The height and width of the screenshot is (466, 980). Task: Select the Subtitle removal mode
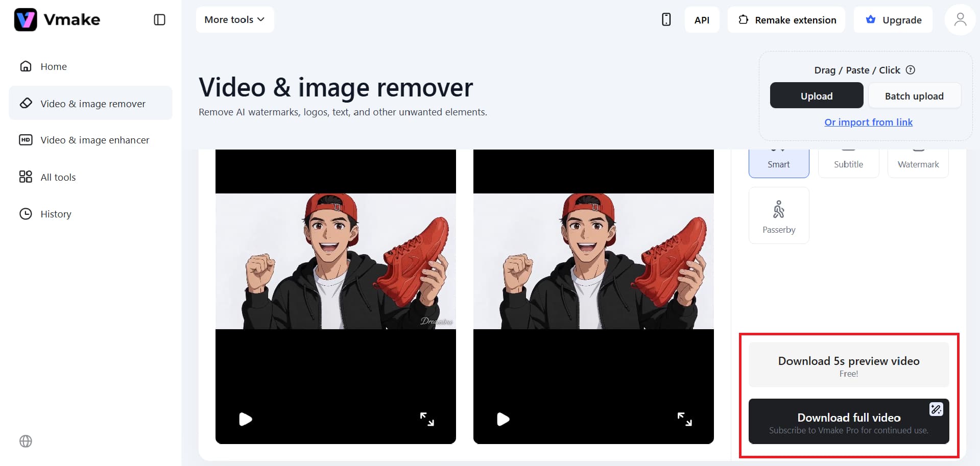[848, 163]
